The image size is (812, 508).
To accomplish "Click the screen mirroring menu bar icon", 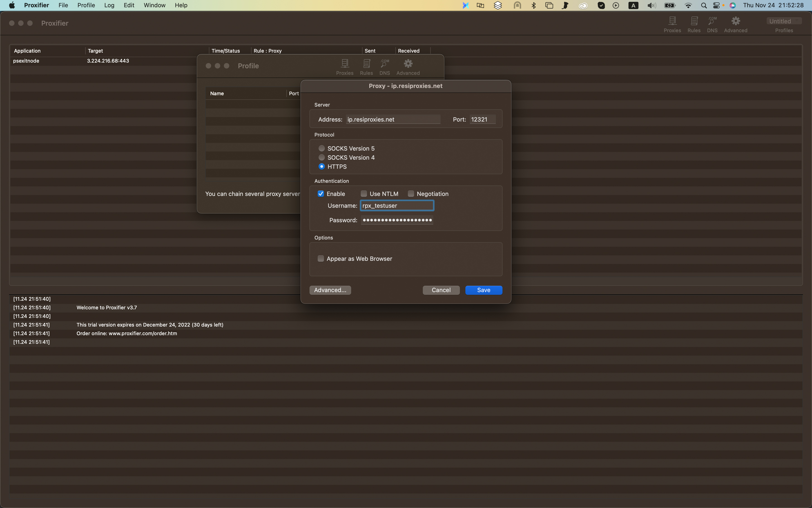I will click(481, 5).
